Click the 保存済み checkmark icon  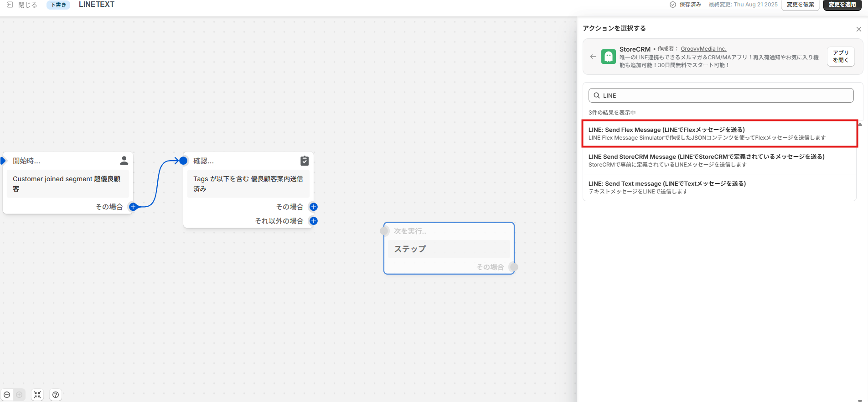tap(672, 5)
